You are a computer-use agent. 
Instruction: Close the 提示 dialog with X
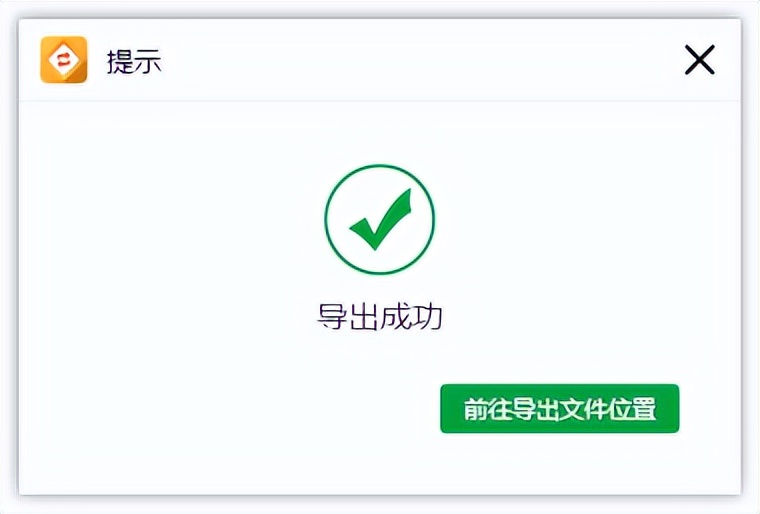tap(699, 61)
